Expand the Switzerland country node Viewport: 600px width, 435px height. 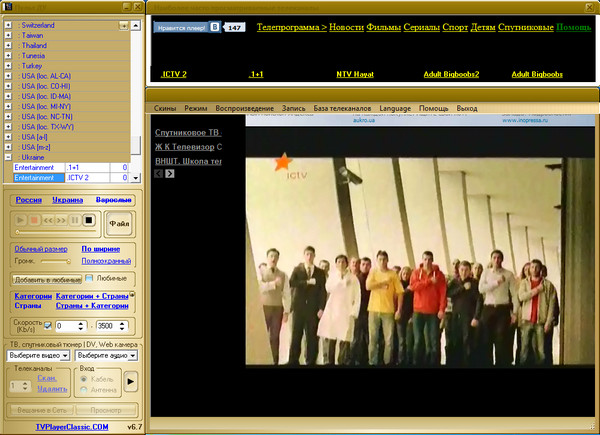pos(8,23)
